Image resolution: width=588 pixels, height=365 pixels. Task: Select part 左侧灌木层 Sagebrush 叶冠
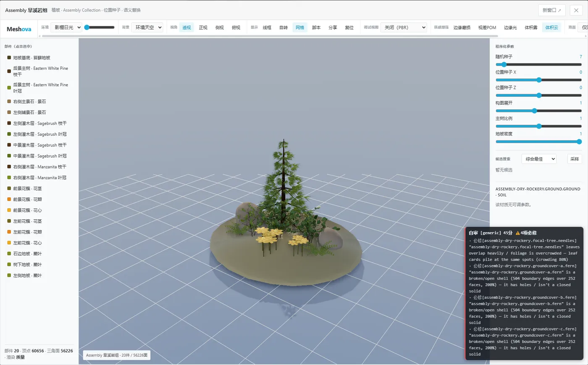[x=39, y=134]
